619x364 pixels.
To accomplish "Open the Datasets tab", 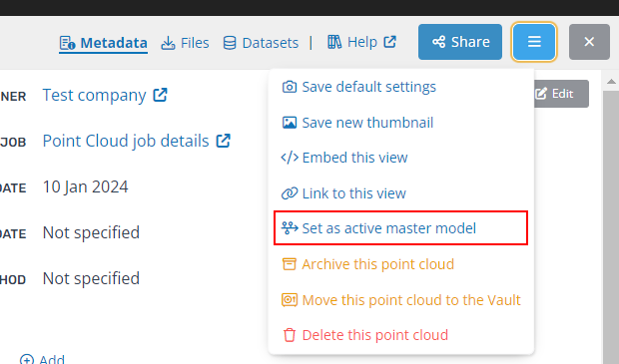I will [261, 43].
